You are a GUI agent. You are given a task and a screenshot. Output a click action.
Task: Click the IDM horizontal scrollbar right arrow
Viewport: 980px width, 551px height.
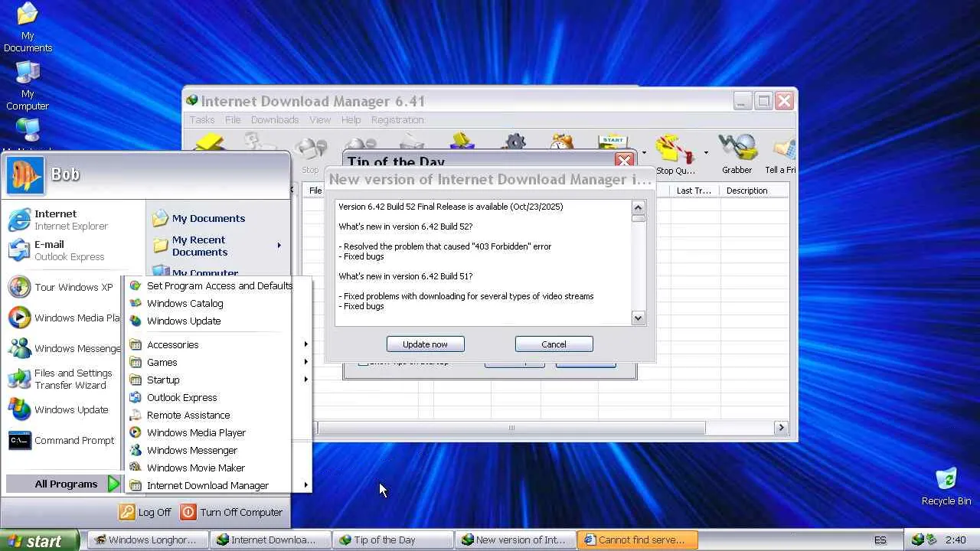click(x=781, y=428)
